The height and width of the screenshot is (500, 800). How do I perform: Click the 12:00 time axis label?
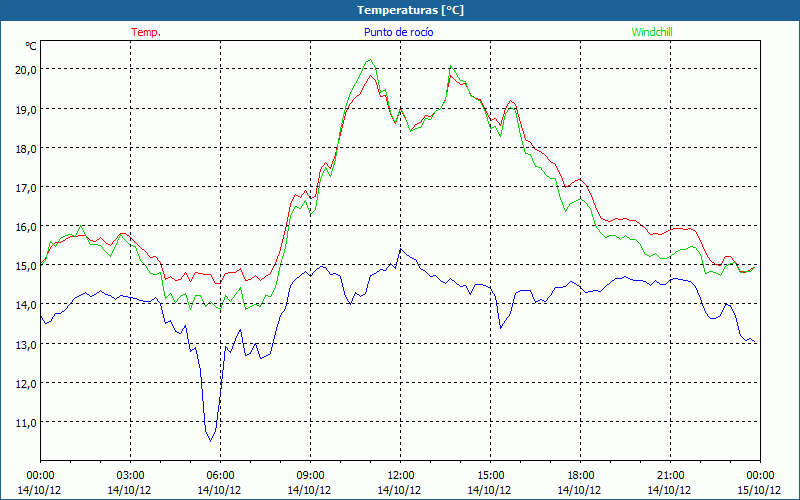pos(401,476)
